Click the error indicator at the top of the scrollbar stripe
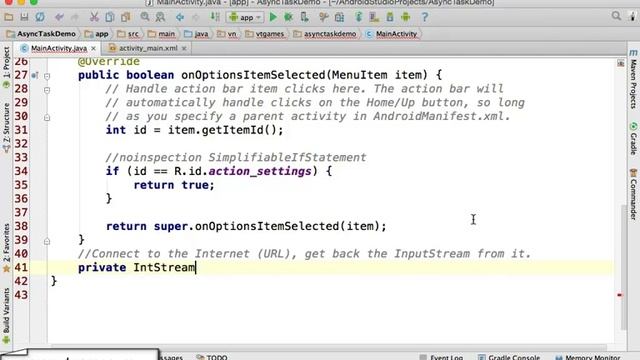Image resolution: width=640 pixels, height=360 pixels. click(620, 64)
